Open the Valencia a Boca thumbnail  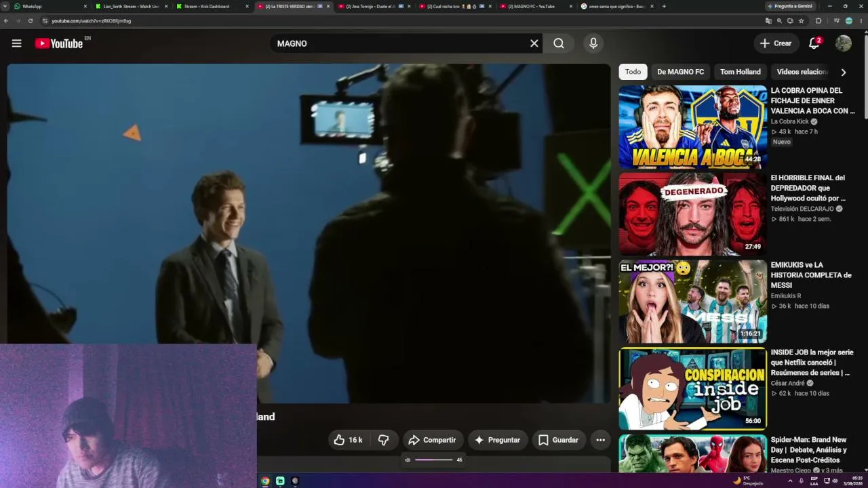pyautogui.click(x=692, y=127)
